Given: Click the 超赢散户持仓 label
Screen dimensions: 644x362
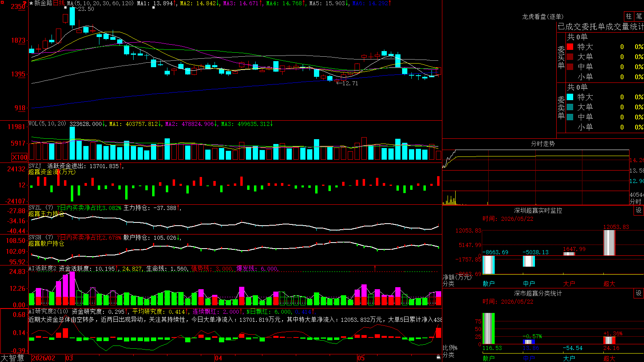Looking at the screenshot, I should 46,243.
